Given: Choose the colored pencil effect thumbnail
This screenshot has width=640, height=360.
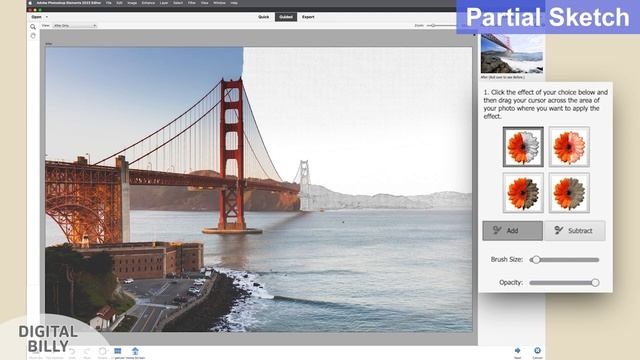Looking at the screenshot, I should click(x=569, y=147).
